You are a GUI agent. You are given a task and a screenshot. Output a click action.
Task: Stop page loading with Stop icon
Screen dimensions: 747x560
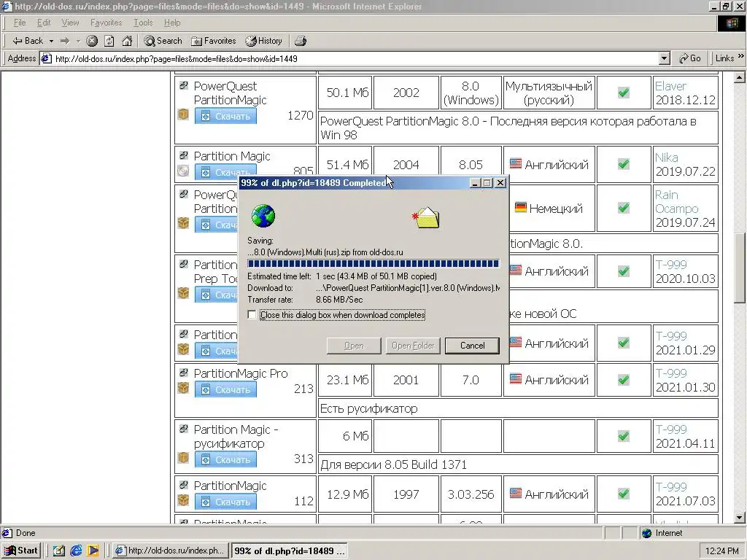pos(92,41)
